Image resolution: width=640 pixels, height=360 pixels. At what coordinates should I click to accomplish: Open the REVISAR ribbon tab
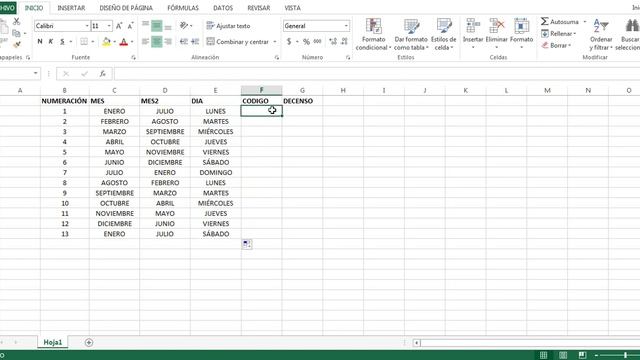point(259,8)
